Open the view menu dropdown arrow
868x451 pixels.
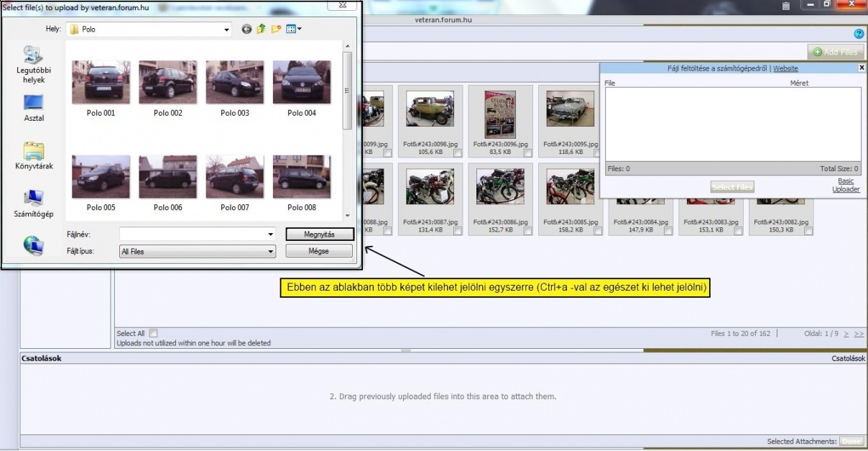300,29
